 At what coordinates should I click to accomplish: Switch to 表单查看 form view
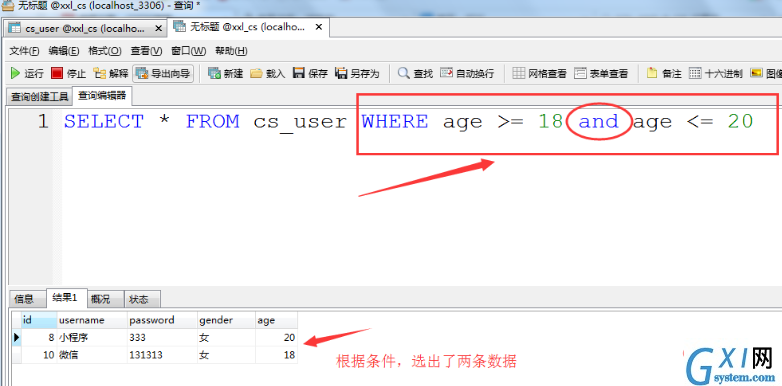pyautogui.click(x=601, y=74)
